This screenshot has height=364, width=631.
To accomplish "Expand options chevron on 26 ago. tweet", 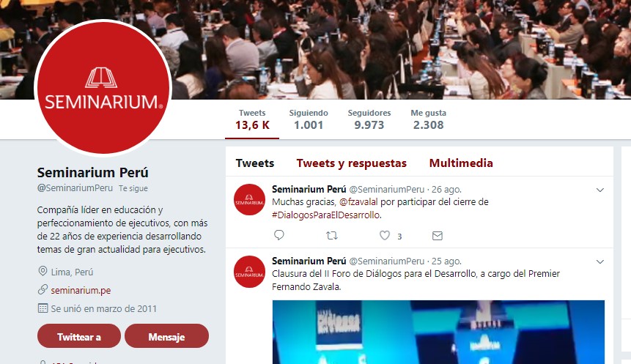I will pyautogui.click(x=600, y=190).
